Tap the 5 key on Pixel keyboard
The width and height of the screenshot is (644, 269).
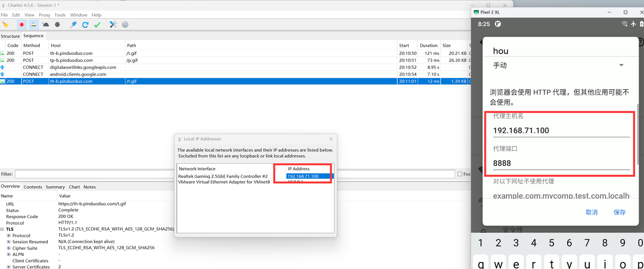coord(551,243)
